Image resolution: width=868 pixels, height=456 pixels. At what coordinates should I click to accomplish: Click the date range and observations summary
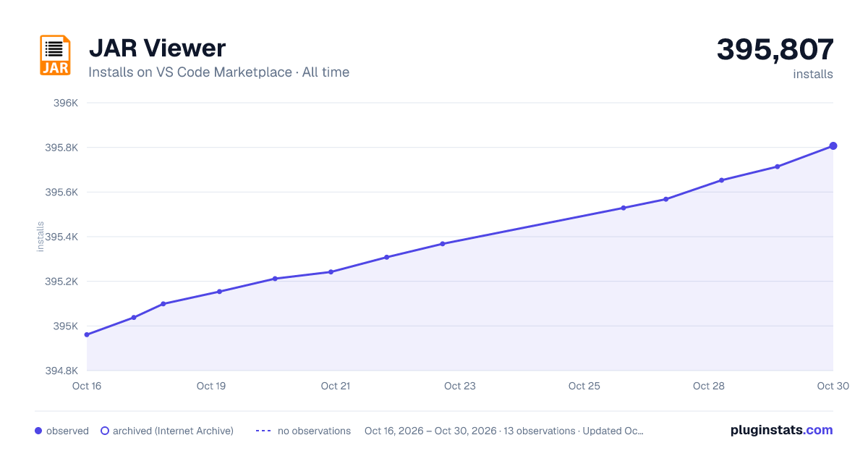pos(504,431)
